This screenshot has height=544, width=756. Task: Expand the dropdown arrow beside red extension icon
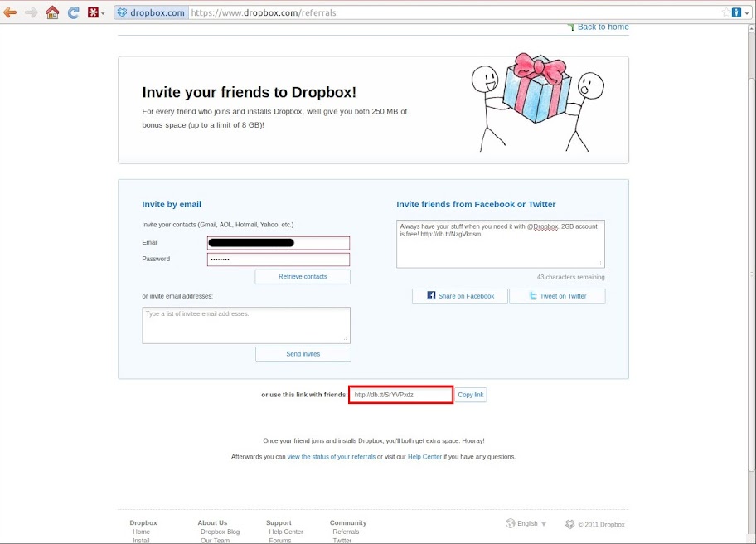(x=103, y=13)
